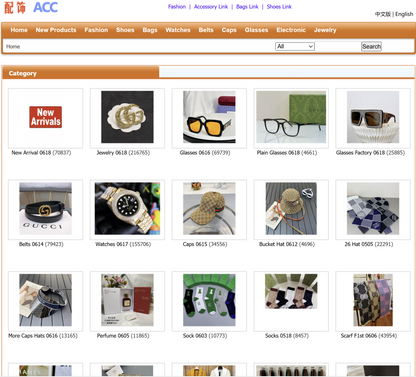
Task: Click the Search button
Action: (x=371, y=46)
